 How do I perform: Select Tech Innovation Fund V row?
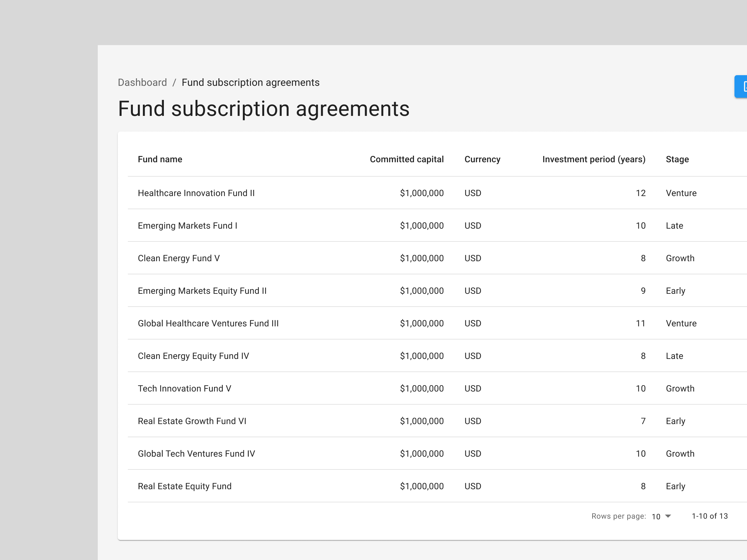pyautogui.click(x=437, y=388)
